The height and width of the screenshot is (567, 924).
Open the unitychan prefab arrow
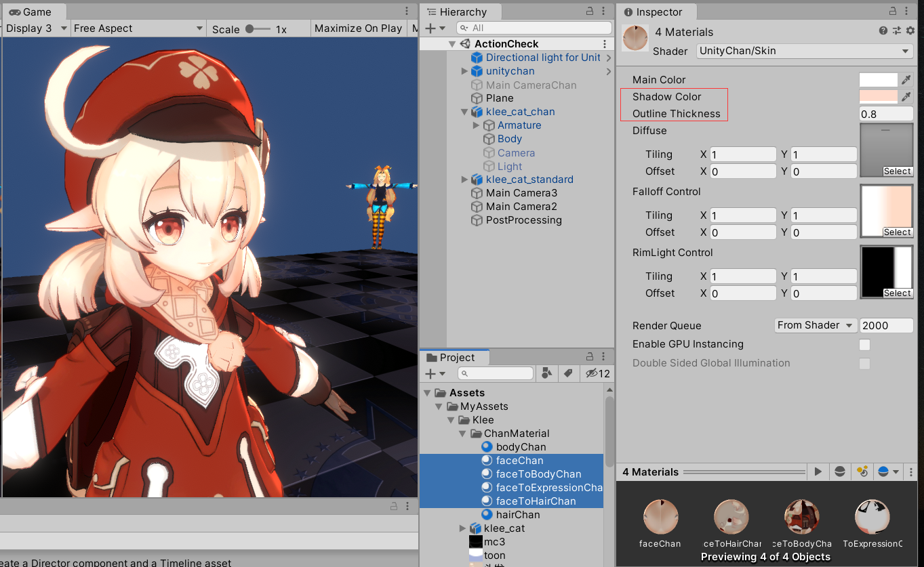[x=609, y=71]
